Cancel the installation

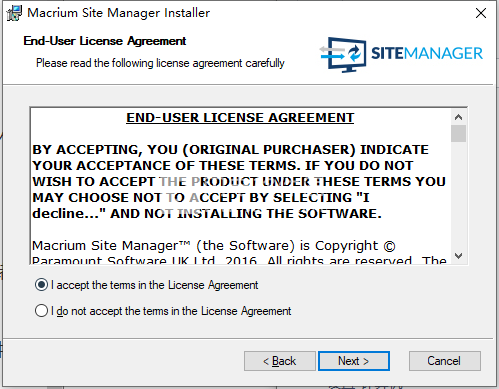pos(444,361)
